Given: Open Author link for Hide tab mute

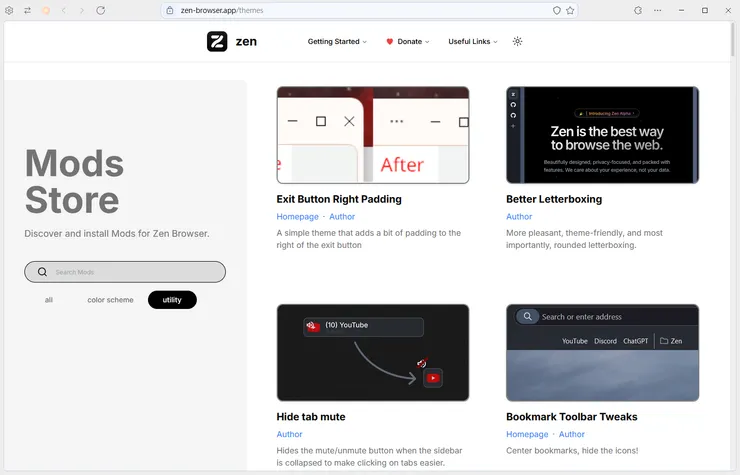Looking at the screenshot, I should click(289, 434).
